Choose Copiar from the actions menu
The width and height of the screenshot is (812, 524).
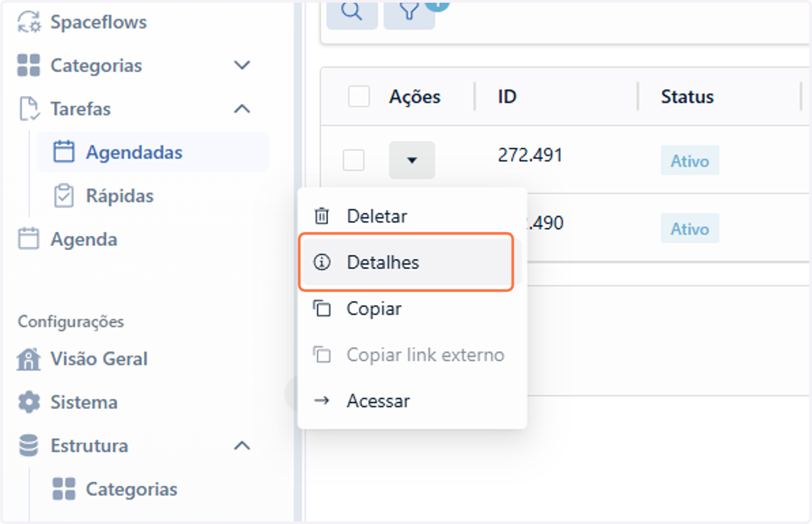pyautogui.click(x=412, y=309)
